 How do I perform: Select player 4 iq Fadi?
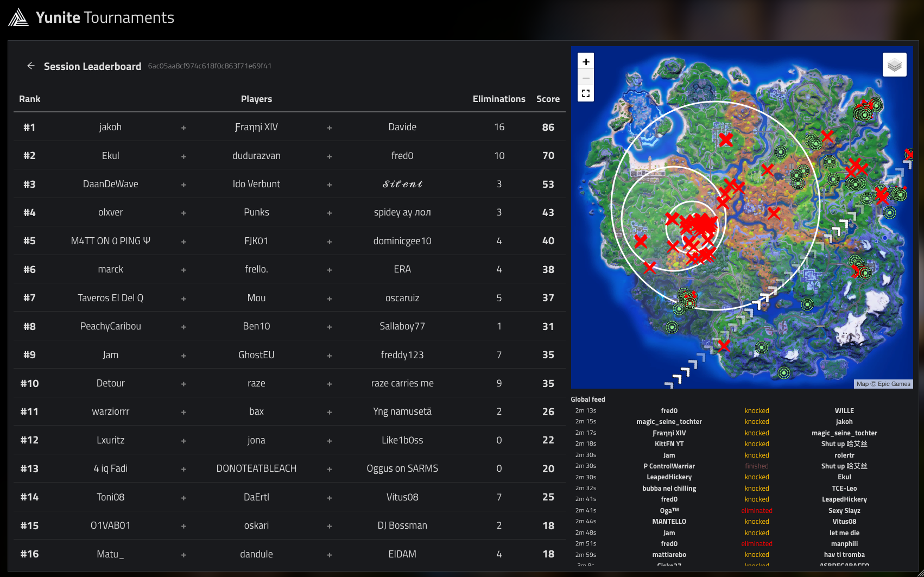110,468
